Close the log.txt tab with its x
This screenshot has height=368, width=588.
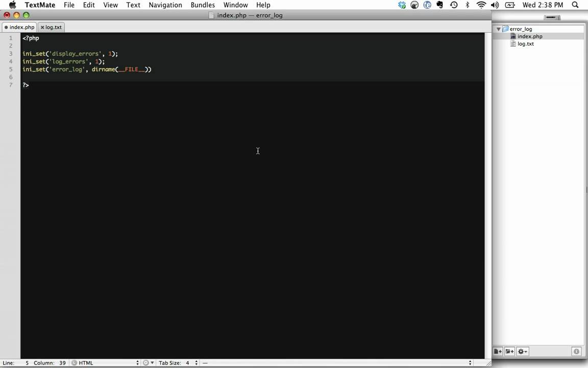42,27
